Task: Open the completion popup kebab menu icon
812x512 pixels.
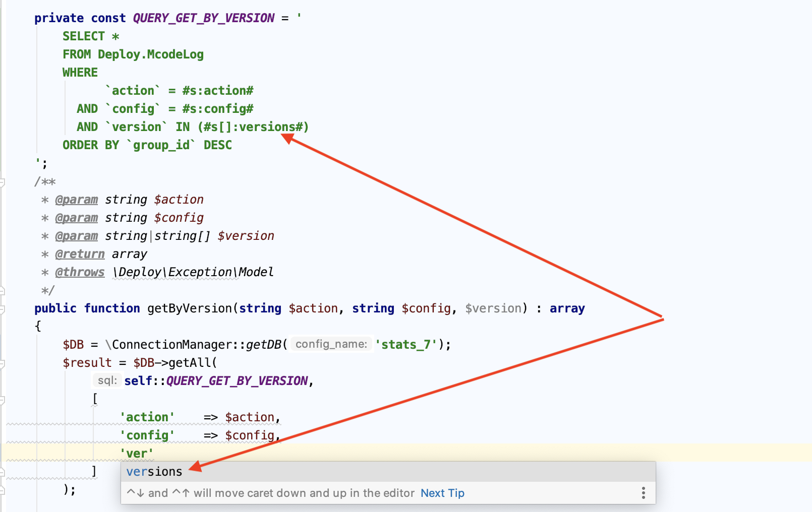Action: click(x=643, y=493)
